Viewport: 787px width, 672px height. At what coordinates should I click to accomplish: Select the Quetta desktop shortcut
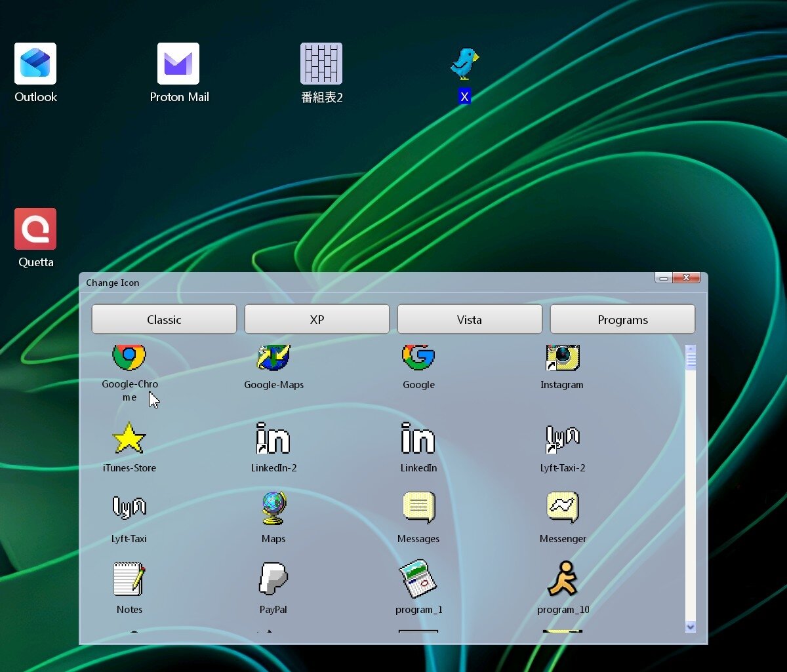point(35,229)
